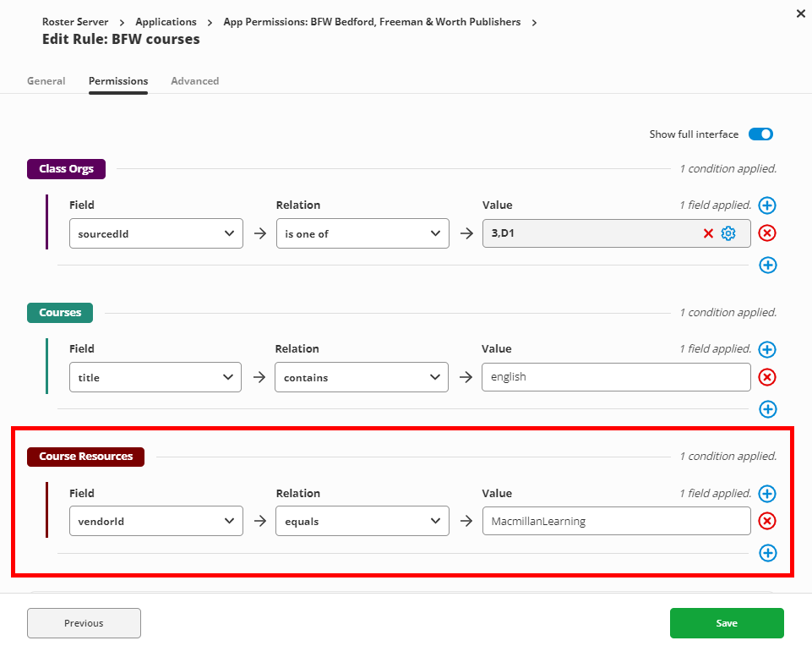Add a new field to Class Orgs condition

click(767, 205)
